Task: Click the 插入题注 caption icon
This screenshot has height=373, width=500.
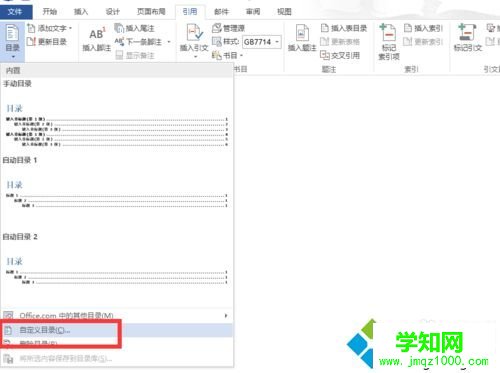Action: click(x=302, y=33)
